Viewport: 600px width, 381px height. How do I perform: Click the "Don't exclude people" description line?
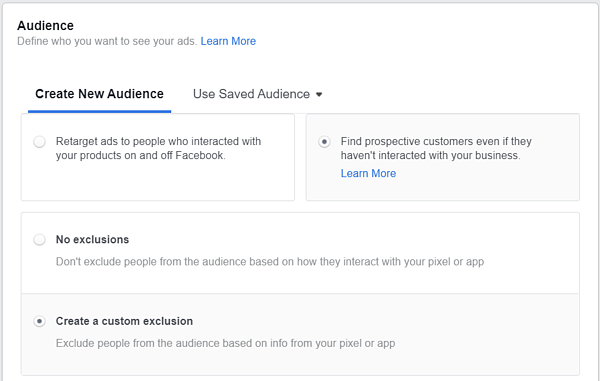(x=270, y=262)
